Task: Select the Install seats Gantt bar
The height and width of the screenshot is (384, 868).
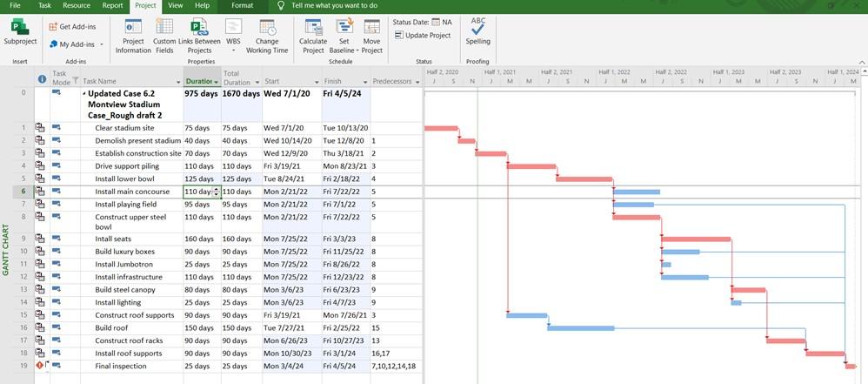Action: click(696, 239)
